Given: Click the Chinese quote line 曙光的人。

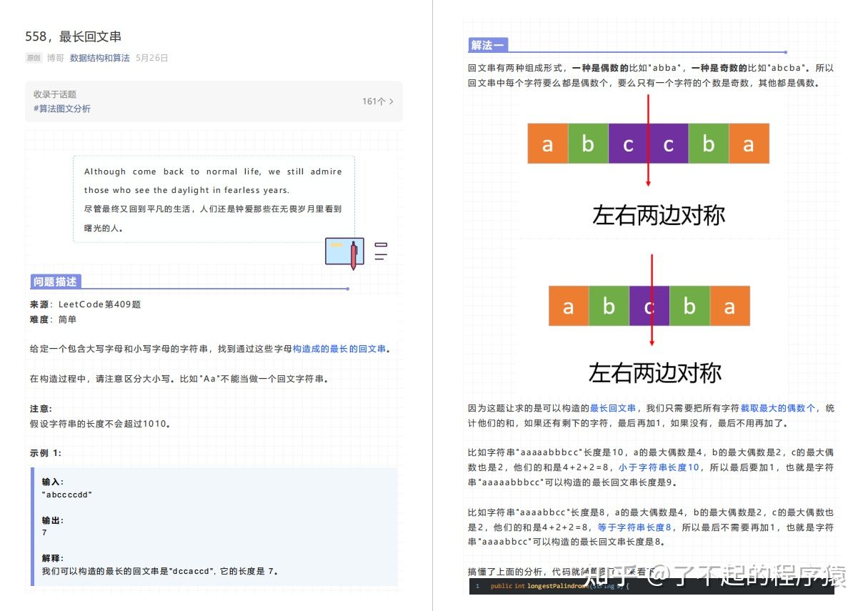Looking at the screenshot, I should pyautogui.click(x=104, y=229).
